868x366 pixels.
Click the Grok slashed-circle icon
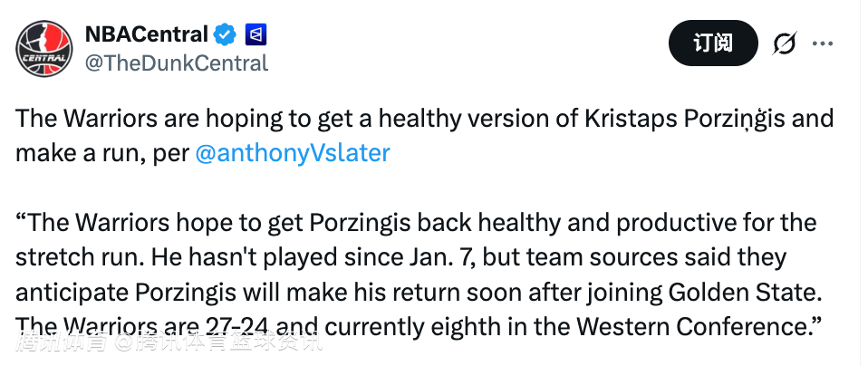click(784, 43)
